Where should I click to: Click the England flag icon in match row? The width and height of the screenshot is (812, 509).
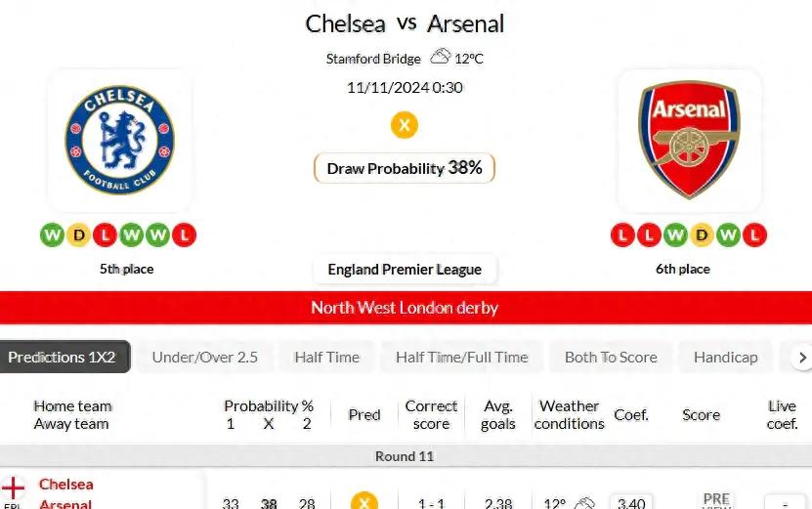[13, 488]
